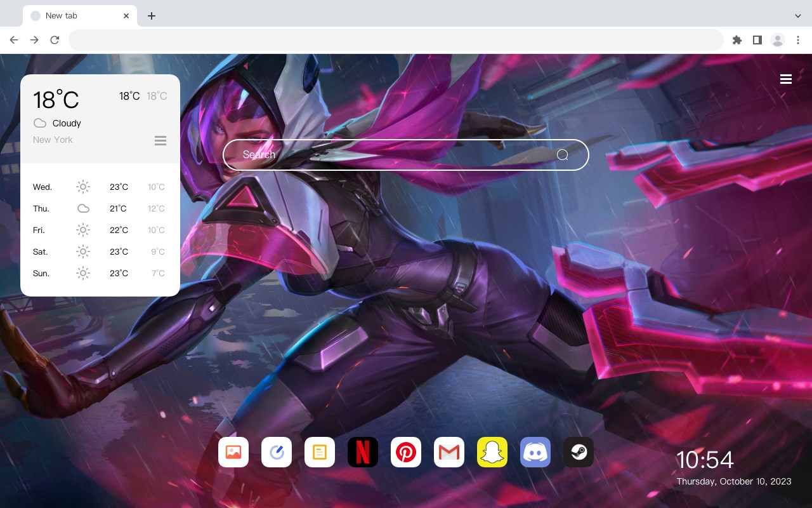Click the Sun. forecast row label

click(41, 273)
